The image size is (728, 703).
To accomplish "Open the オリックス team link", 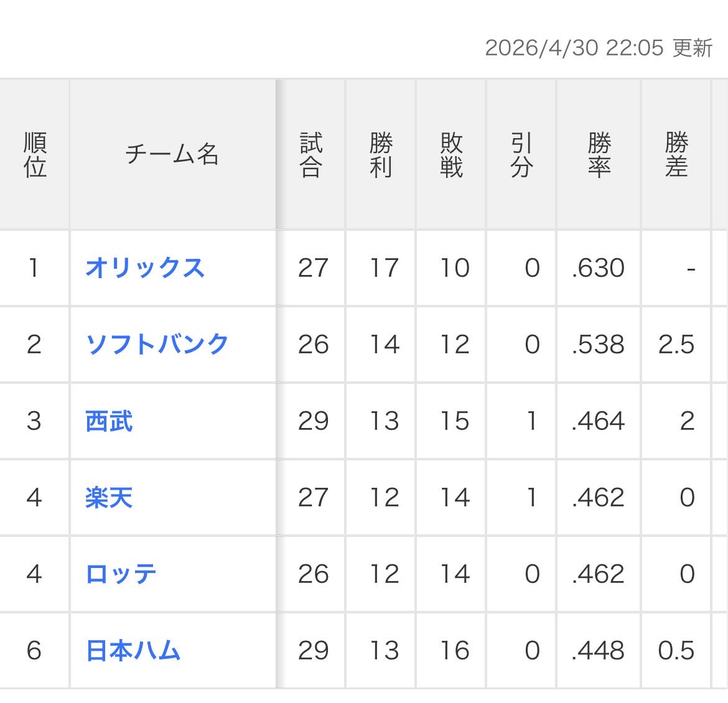I will (145, 268).
